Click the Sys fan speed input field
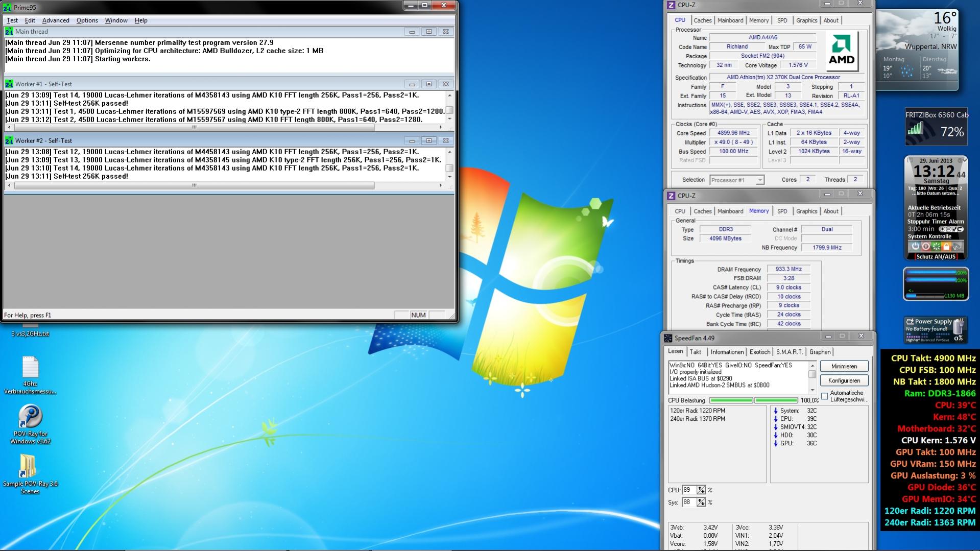This screenshot has height=551, width=980. (x=689, y=502)
